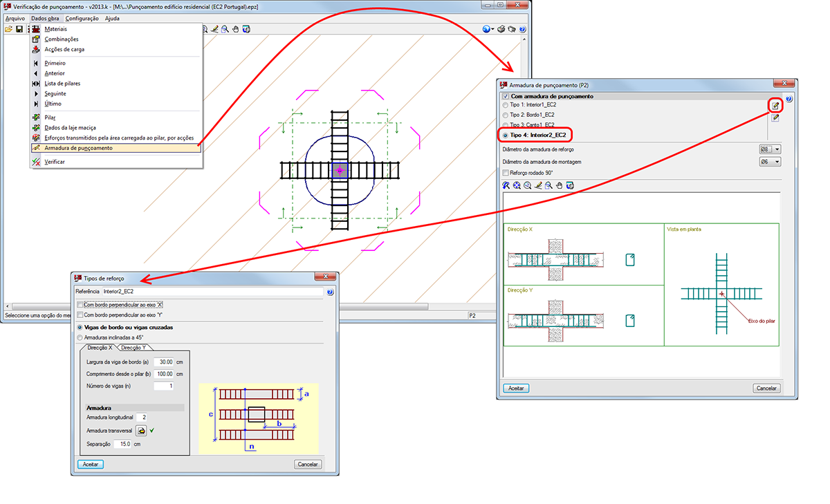Select Tipo 1: Interior1_EC2 radio
Viewport: 830px width, 504px height.
(505, 105)
